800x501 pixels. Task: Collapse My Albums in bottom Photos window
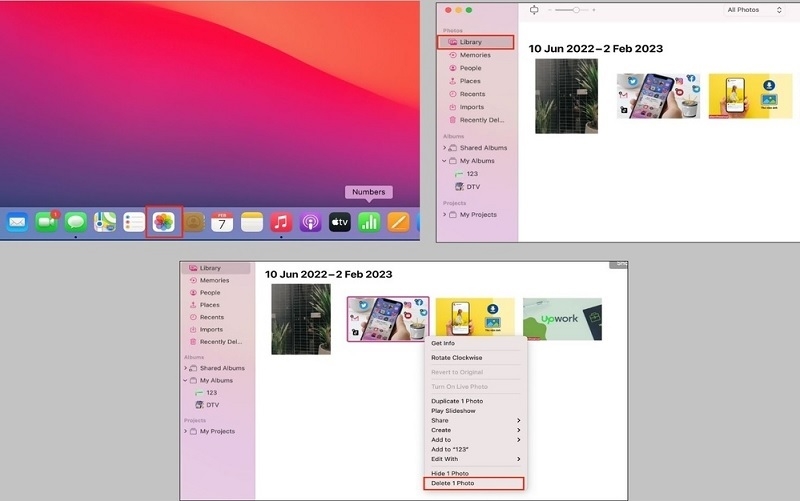click(186, 380)
